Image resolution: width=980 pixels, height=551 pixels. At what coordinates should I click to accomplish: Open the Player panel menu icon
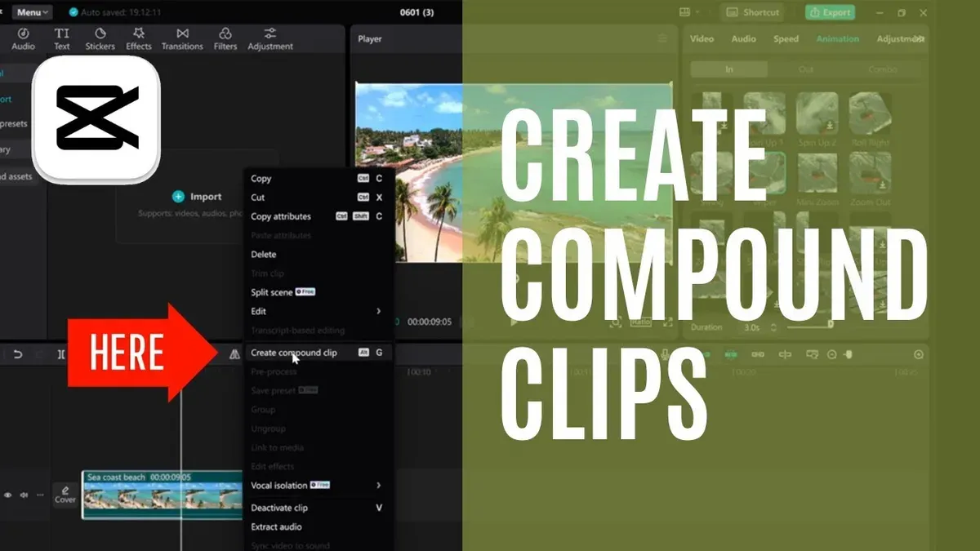pos(662,38)
